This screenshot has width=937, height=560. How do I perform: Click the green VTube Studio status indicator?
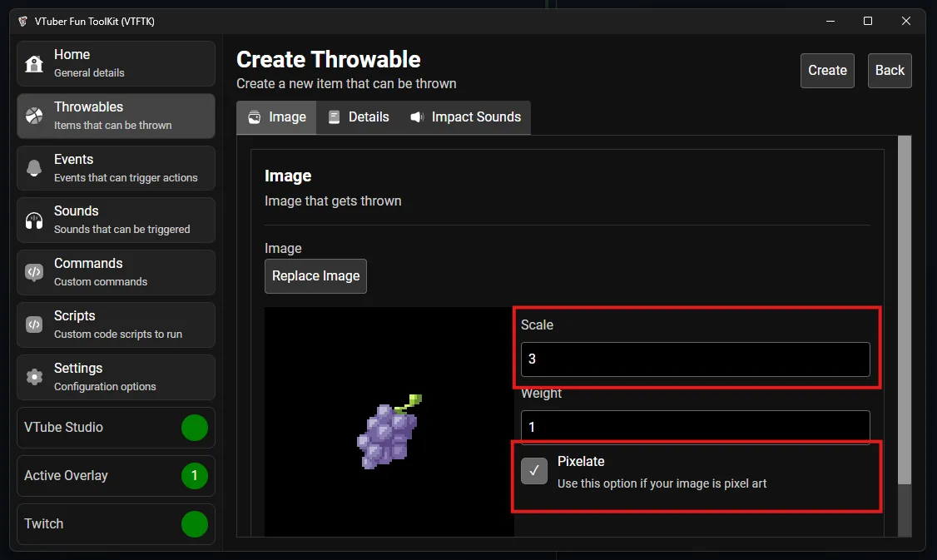tap(194, 428)
